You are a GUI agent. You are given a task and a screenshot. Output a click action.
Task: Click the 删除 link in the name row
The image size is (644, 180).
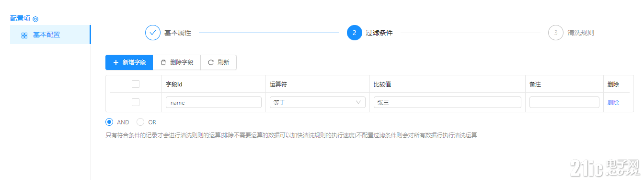613,102
